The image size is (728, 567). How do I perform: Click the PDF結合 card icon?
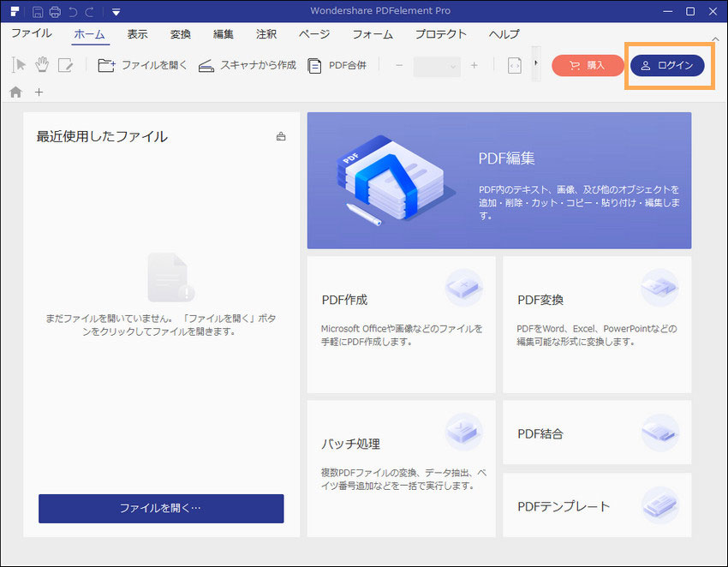click(659, 433)
